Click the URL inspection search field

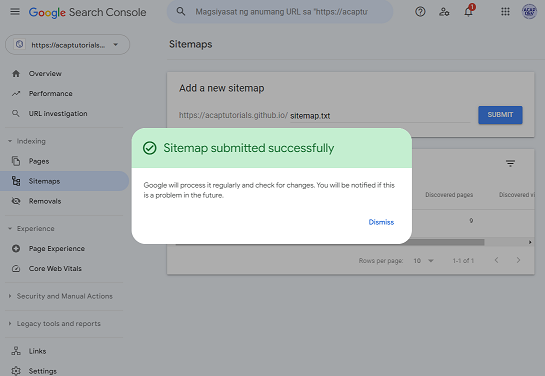click(x=280, y=12)
